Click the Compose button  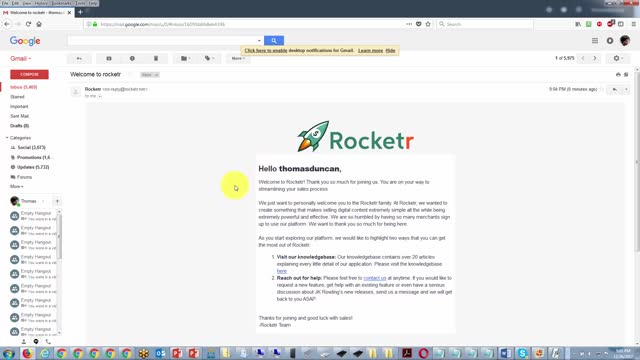pyautogui.click(x=29, y=74)
